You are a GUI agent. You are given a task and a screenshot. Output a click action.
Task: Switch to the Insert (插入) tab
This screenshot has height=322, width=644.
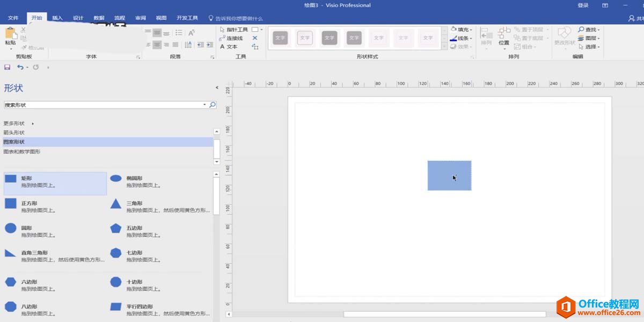[x=57, y=18]
